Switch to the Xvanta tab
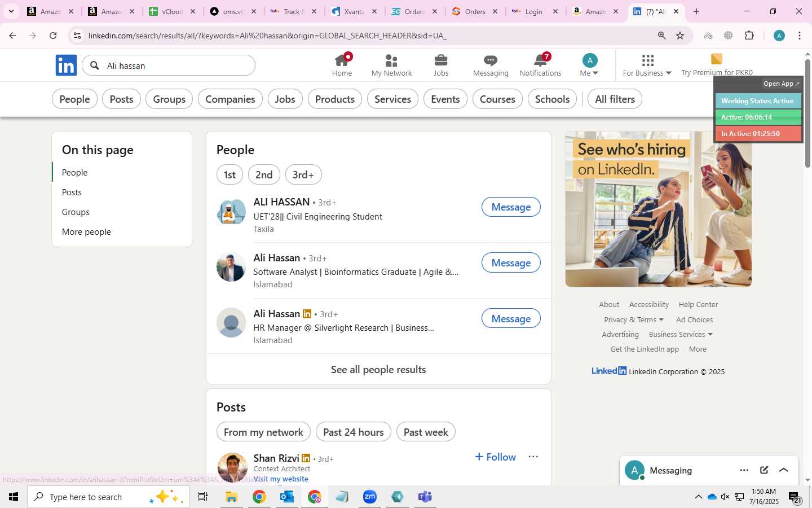Screen dimensions: 812x508 [354, 11]
